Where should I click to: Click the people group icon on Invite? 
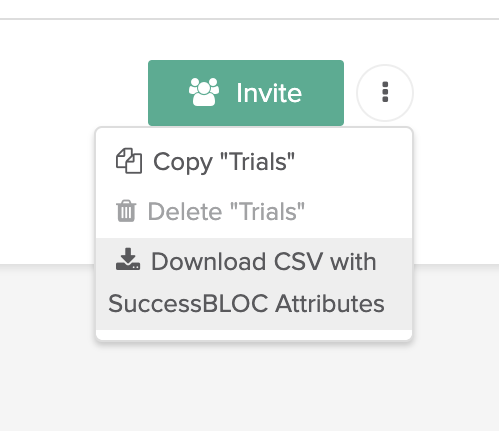point(204,92)
